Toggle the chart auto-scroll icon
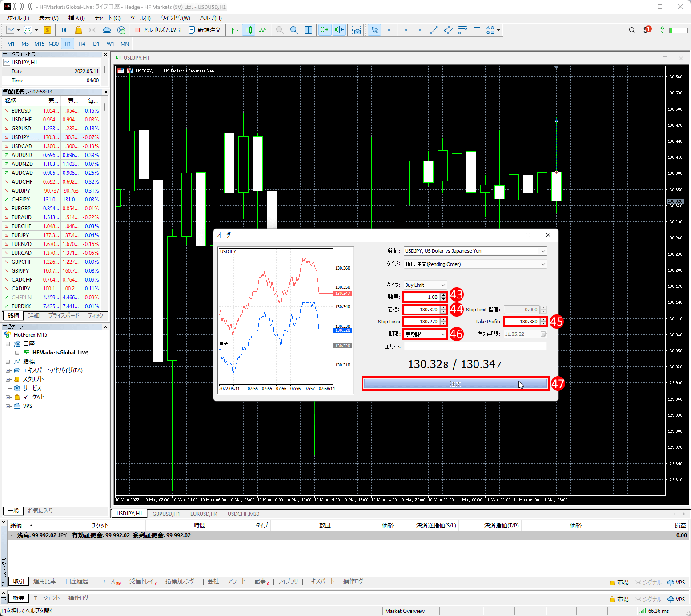The image size is (691, 616). click(325, 30)
